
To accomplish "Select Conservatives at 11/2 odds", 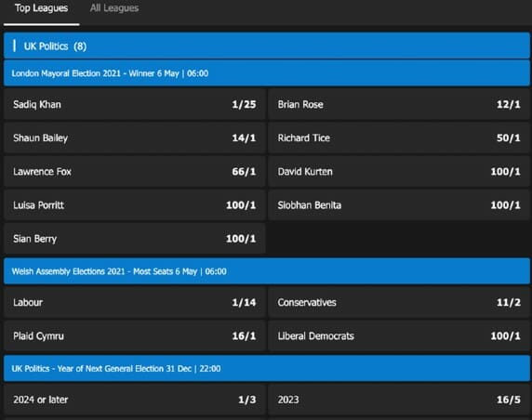I will click(x=399, y=302).
